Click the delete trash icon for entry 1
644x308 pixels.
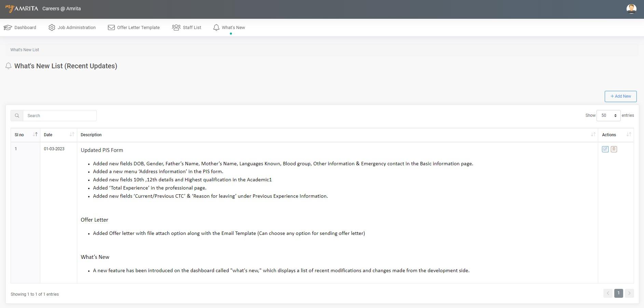click(614, 149)
